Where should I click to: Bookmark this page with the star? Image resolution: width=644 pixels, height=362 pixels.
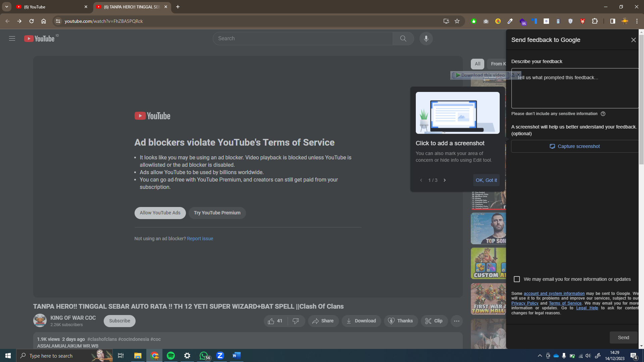(457, 21)
